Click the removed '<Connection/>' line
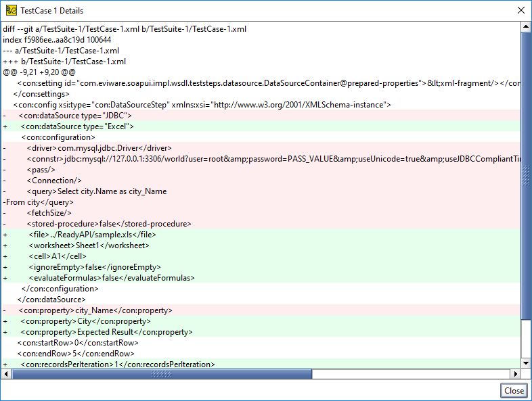 (x=261, y=181)
